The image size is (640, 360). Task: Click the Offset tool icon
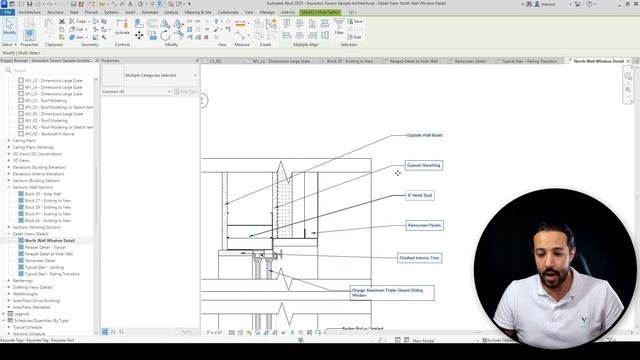pos(152,23)
